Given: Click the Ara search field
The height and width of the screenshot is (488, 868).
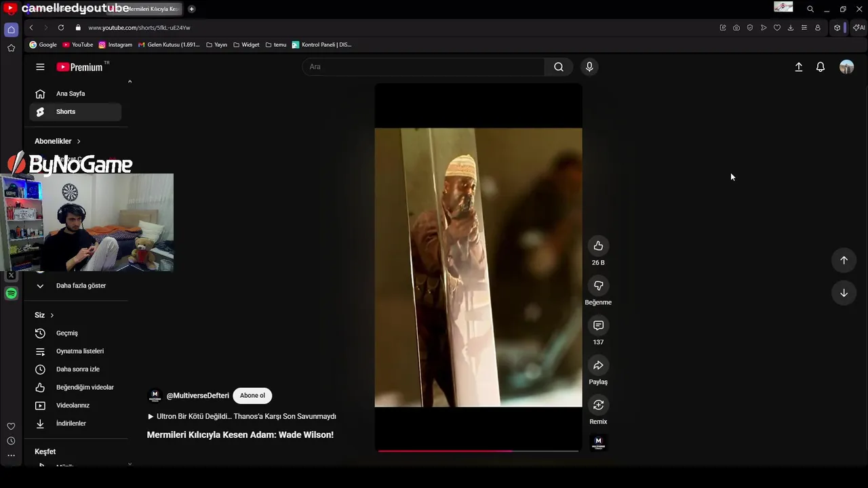Looking at the screenshot, I should (x=423, y=67).
